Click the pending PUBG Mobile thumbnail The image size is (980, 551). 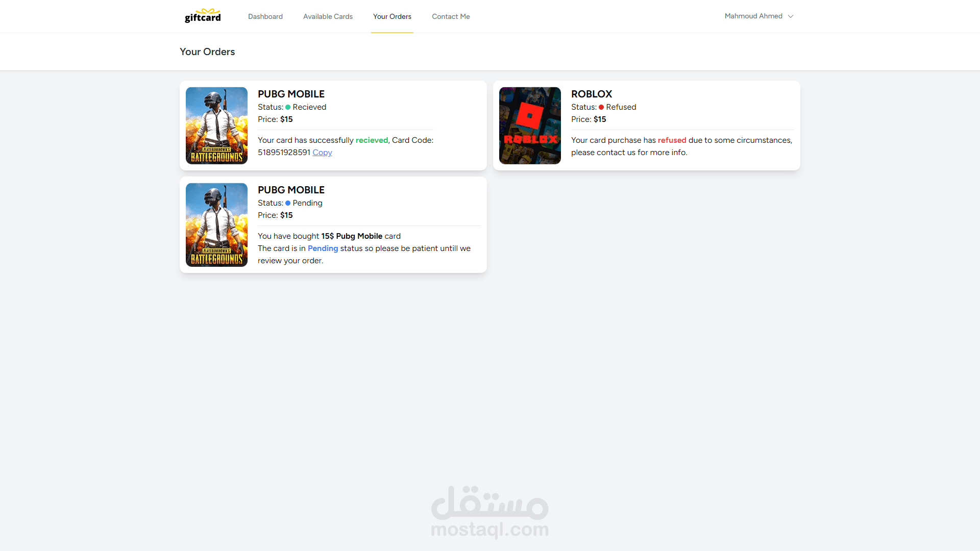[x=216, y=224]
